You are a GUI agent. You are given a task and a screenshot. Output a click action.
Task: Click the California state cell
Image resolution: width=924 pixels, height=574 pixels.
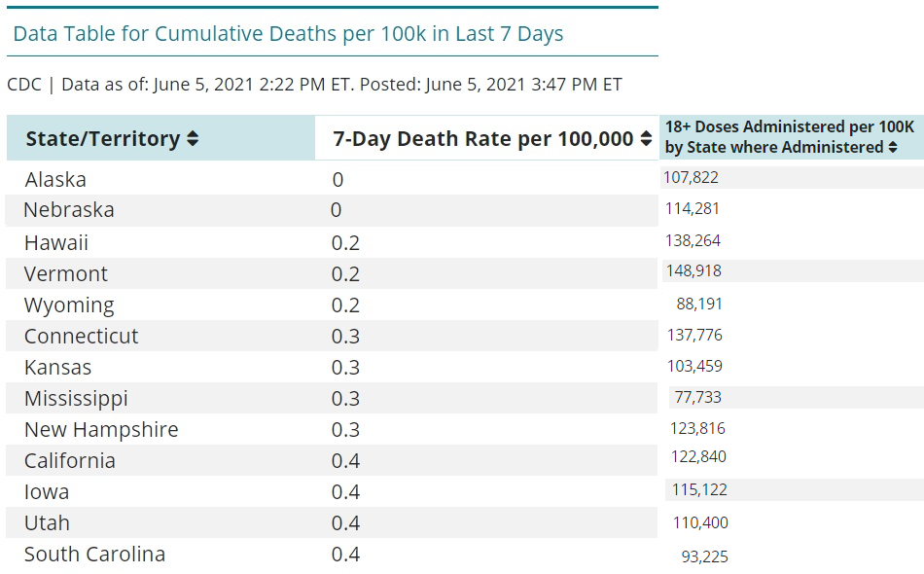click(x=70, y=461)
